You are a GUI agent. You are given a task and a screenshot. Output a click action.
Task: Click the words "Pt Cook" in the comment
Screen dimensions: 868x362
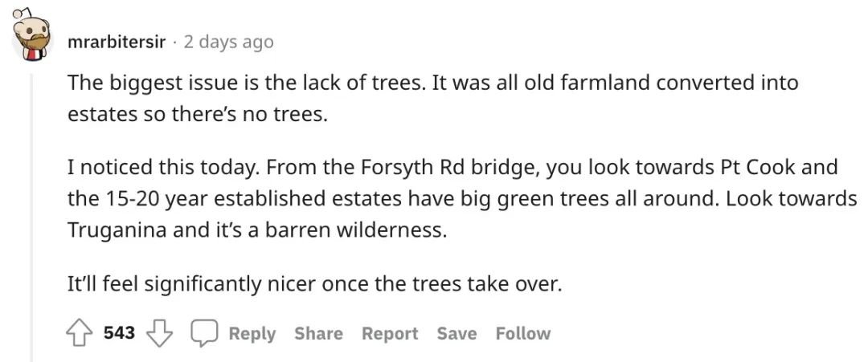[755, 167]
